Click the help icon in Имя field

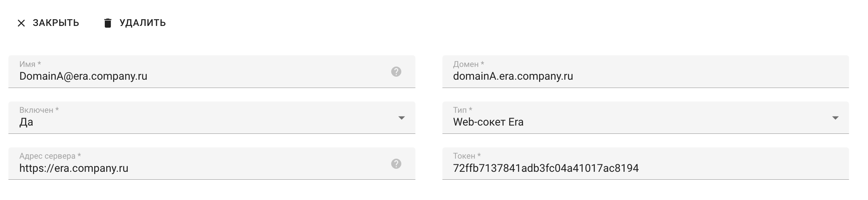(x=396, y=72)
